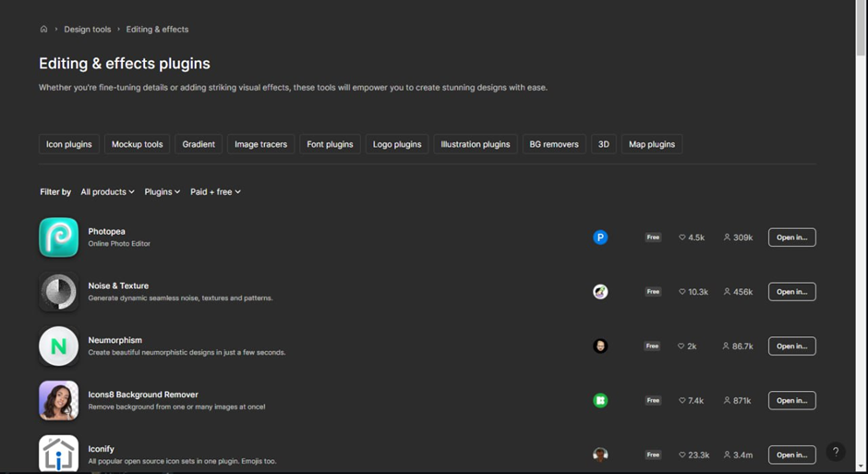Open the Photopea plugin icon
The image size is (868, 474).
click(58, 237)
